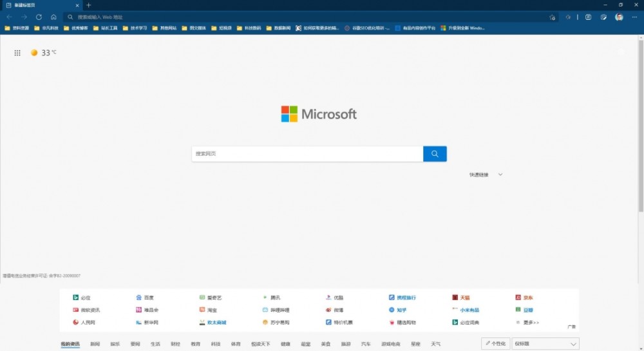Screen dimensions: 644x351
Task: Open the 优酷 quick link
Action: 334,298
